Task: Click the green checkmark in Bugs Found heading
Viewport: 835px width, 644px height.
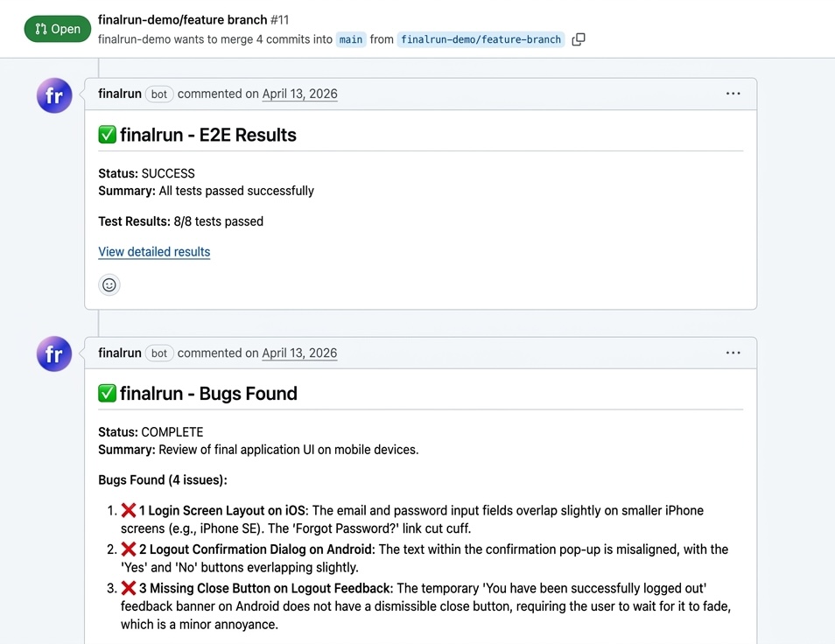Action: (x=106, y=393)
